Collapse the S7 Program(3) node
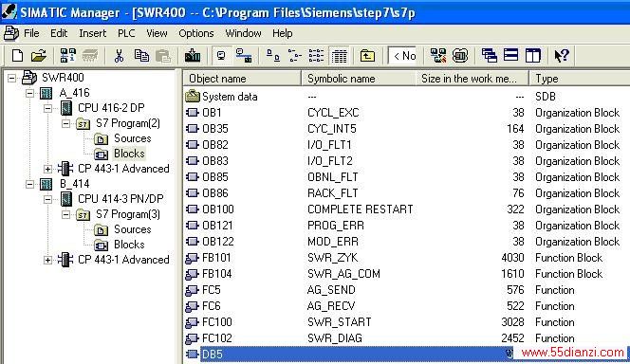 point(65,215)
